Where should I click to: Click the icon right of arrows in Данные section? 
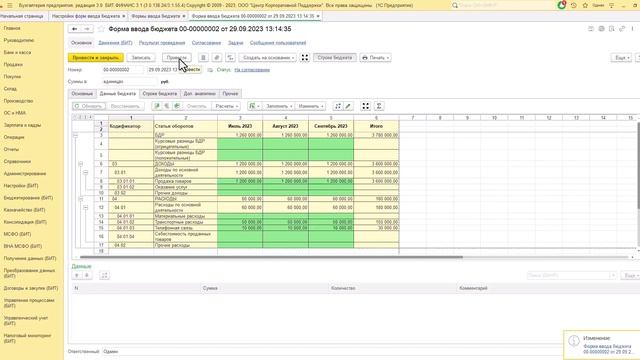(x=104, y=276)
